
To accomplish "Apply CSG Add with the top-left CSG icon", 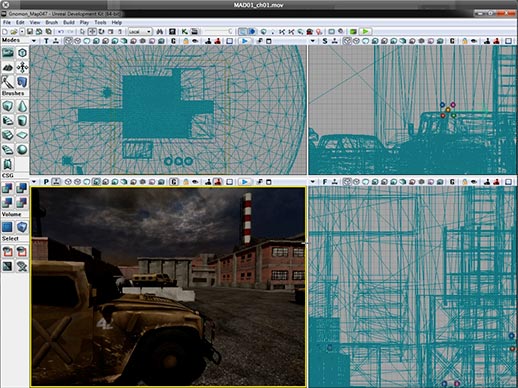I will click(x=8, y=188).
